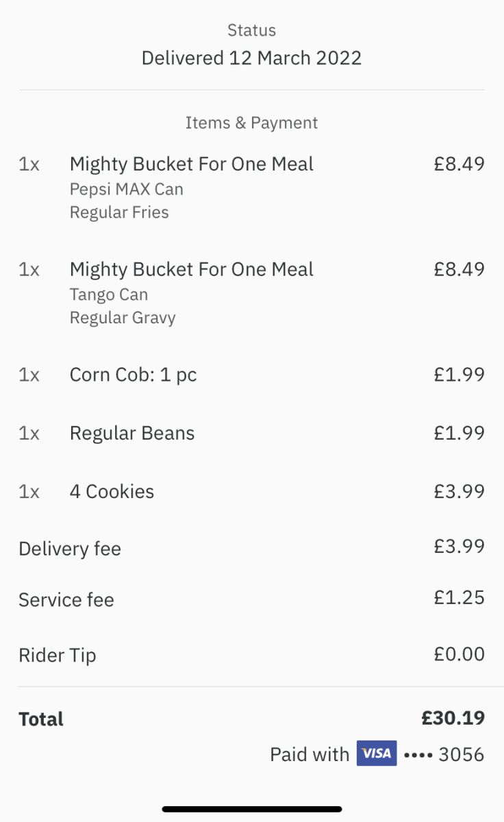Tap the bold Total label
Image resolution: width=504 pixels, height=822 pixels.
[x=41, y=719]
